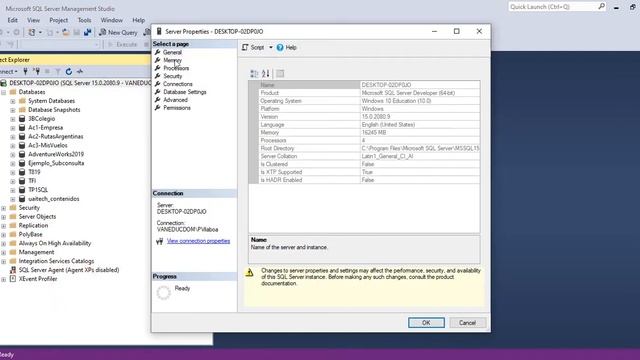Image resolution: width=640 pixels, height=360 pixels.
Task: Expand the System Databases node
Action: [13, 101]
